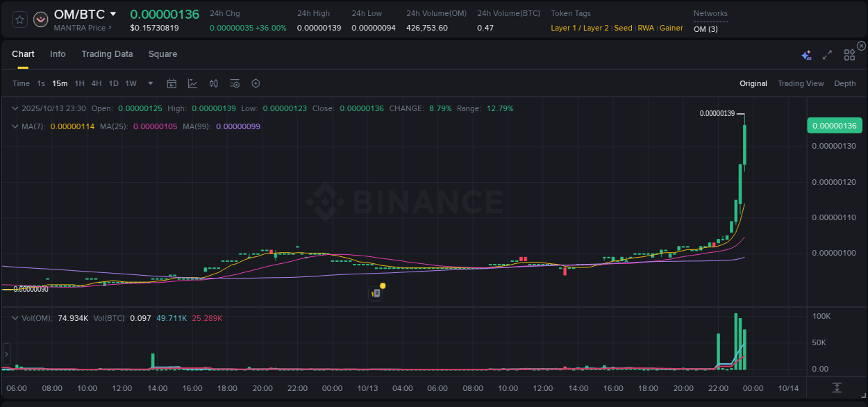The image size is (868, 407).
Task: Switch to the Trading View chart tab
Action: (x=801, y=83)
